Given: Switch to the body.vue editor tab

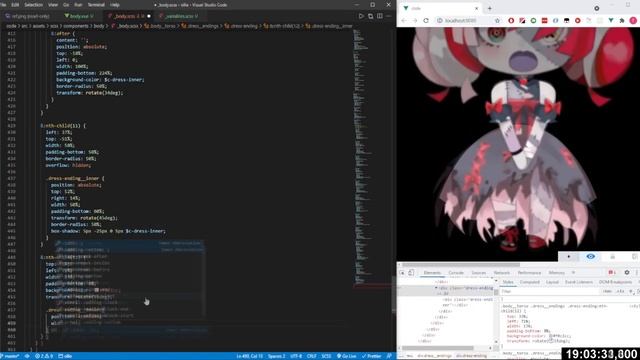Looking at the screenshot, I should (x=79, y=16).
